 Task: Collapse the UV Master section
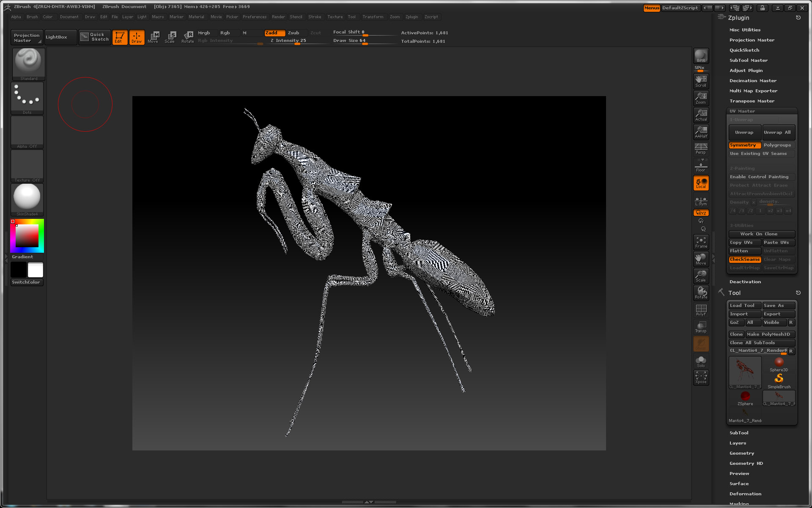(742, 111)
